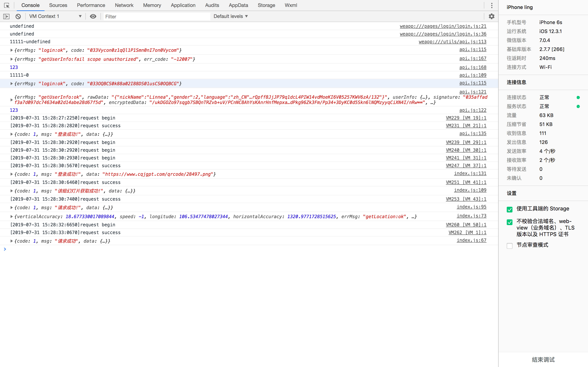This screenshot has width=588, height=367.
Task: Switch to the Network tab
Action: pyautogui.click(x=124, y=5)
